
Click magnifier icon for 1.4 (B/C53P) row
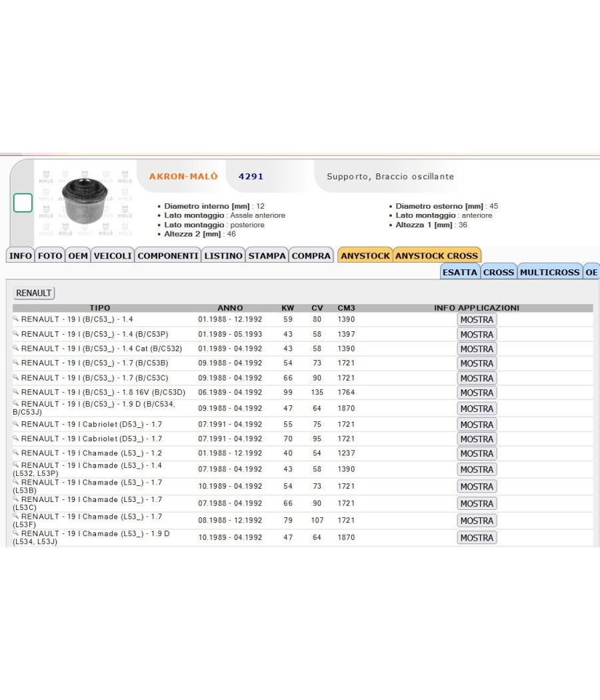pyautogui.click(x=15, y=333)
